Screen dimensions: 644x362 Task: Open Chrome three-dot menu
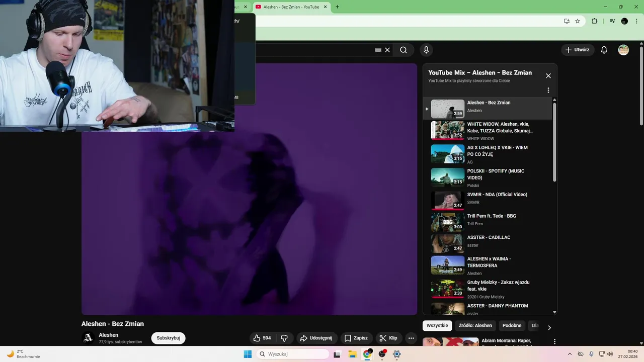[x=636, y=21]
